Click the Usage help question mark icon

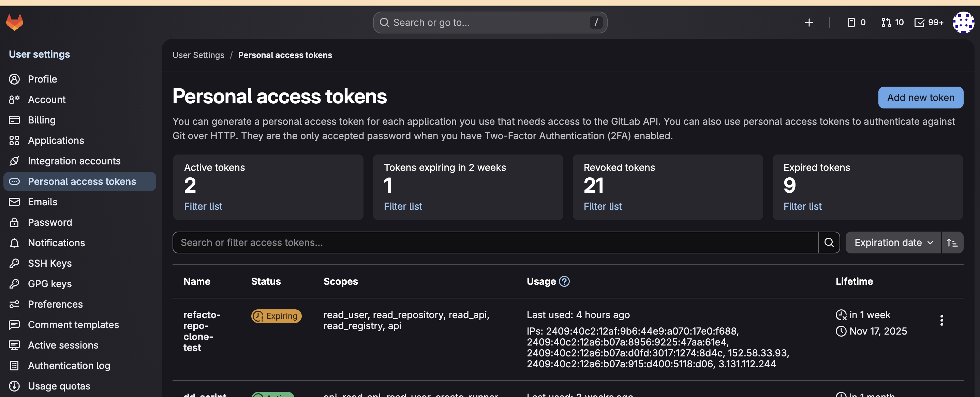click(564, 281)
